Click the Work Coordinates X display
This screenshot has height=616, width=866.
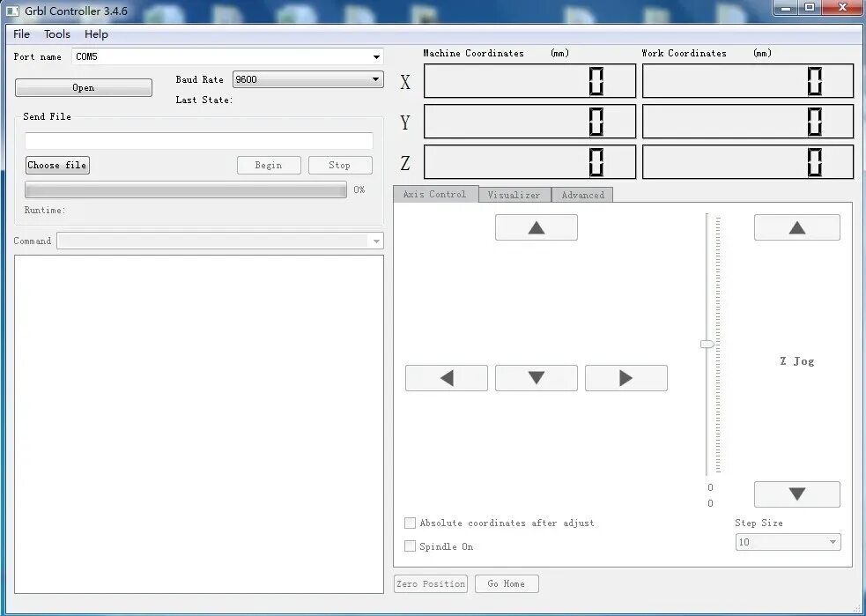(748, 81)
